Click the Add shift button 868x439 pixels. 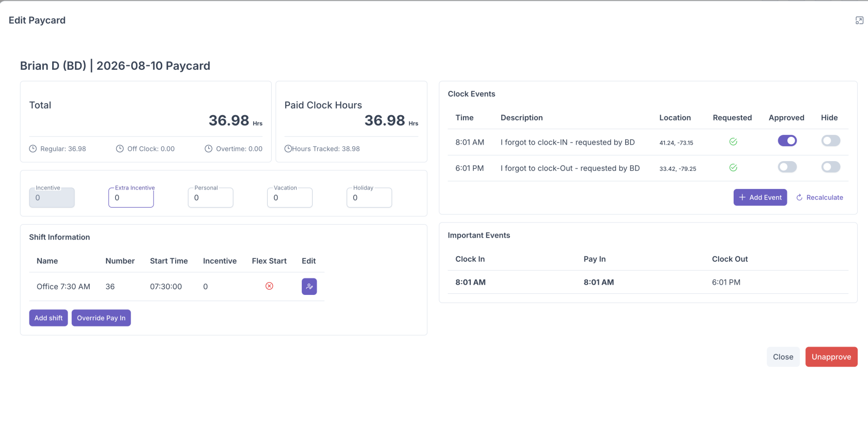click(49, 318)
